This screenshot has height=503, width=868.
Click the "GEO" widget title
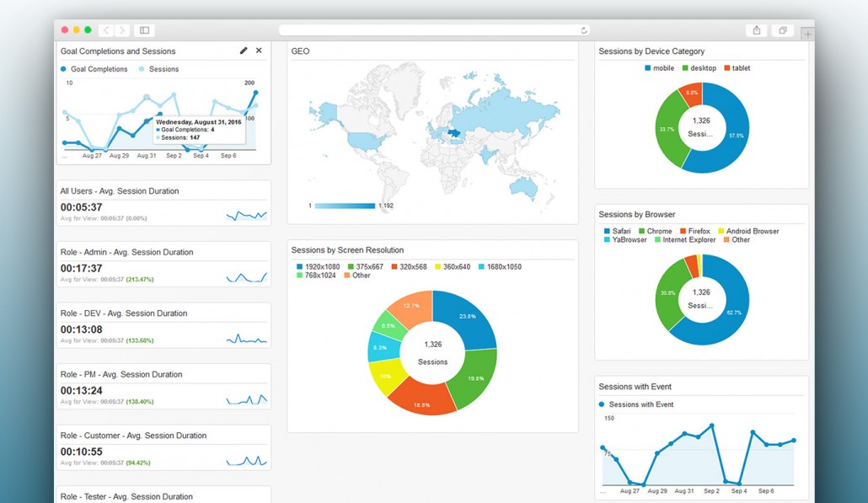[x=300, y=51]
